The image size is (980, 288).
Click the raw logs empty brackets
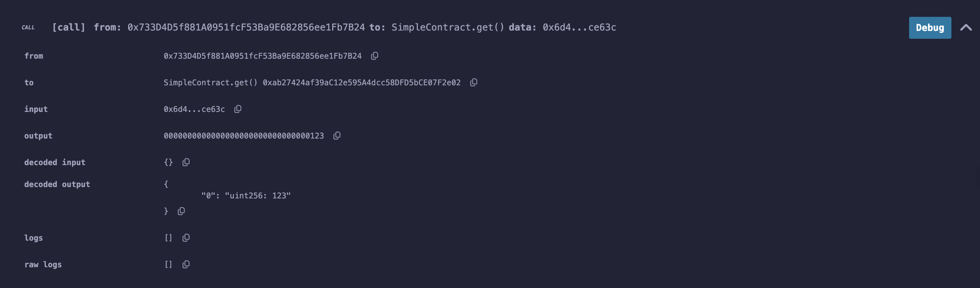168,265
